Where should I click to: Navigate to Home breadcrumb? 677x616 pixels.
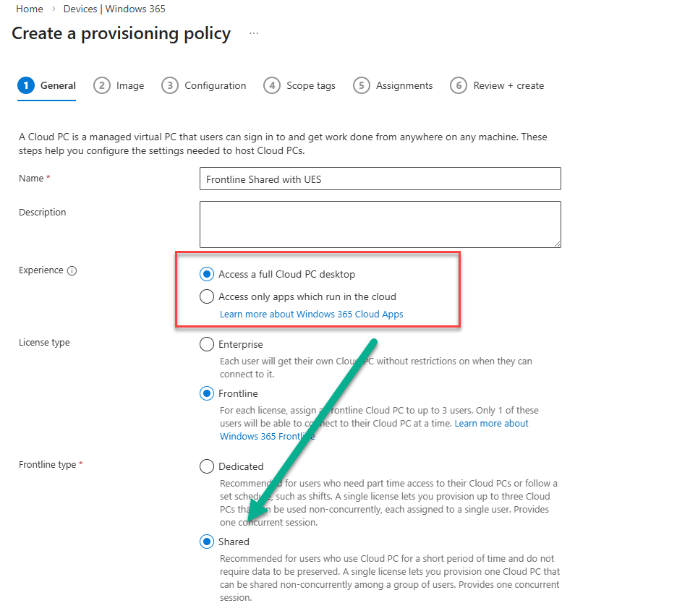pos(29,9)
